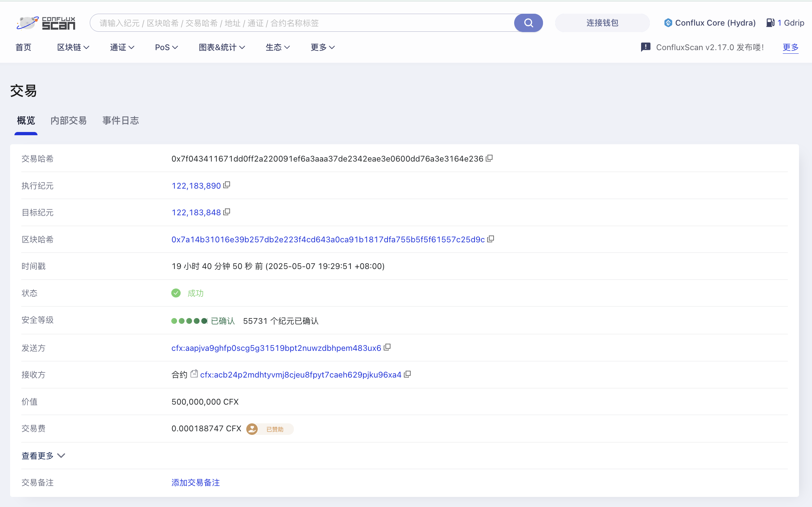This screenshot has height=507, width=812.
Task: Copy the target epoch number 122,183,848
Action: pos(227,212)
